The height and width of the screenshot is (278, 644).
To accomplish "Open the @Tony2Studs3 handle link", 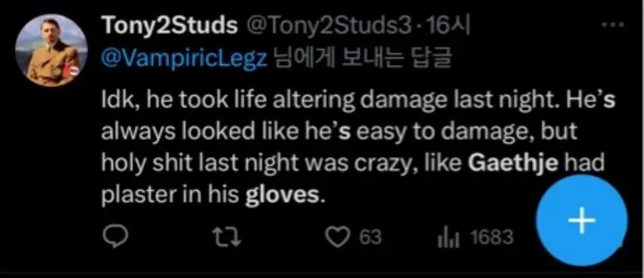I will [328, 27].
